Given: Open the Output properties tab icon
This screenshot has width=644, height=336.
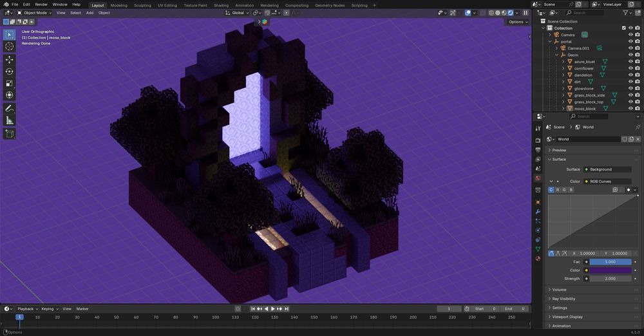Looking at the screenshot, I should (538, 149).
